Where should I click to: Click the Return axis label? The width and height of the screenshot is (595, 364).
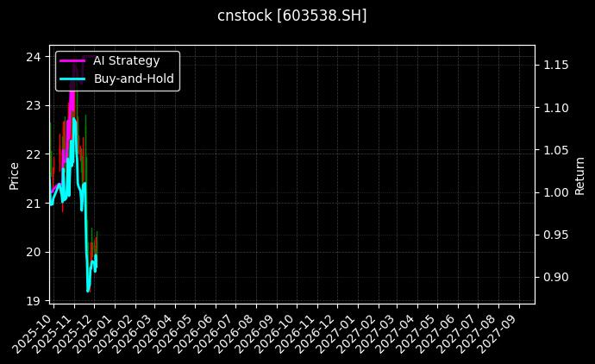[x=580, y=173]
